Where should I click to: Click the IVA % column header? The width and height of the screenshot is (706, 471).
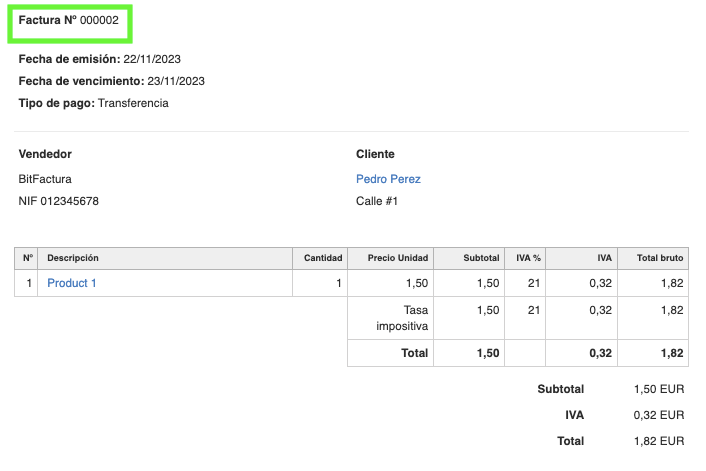pyautogui.click(x=528, y=258)
